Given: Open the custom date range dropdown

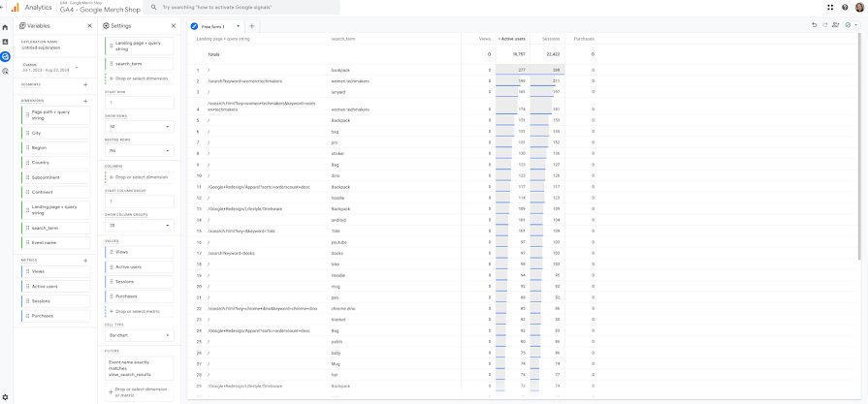Looking at the screenshot, I should (x=48, y=68).
